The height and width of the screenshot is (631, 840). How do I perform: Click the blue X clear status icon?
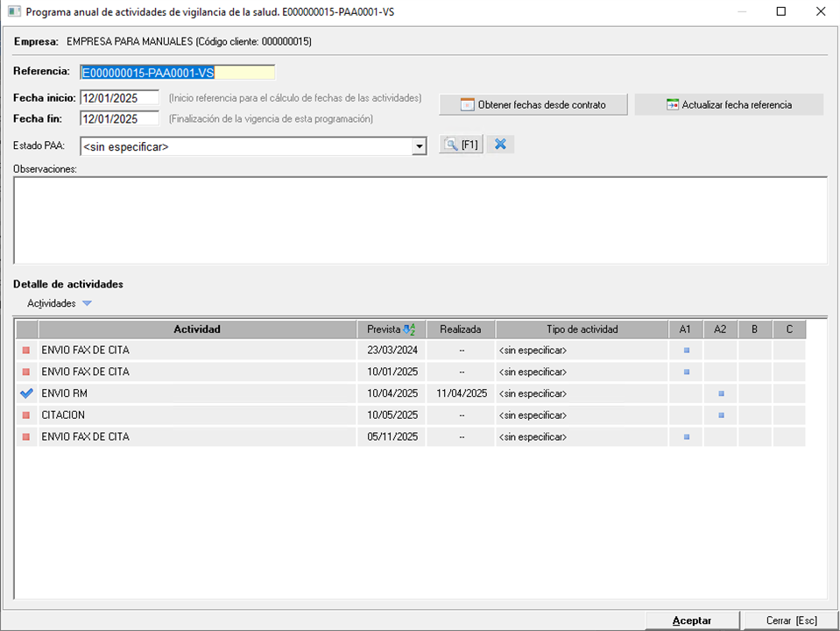[500, 145]
